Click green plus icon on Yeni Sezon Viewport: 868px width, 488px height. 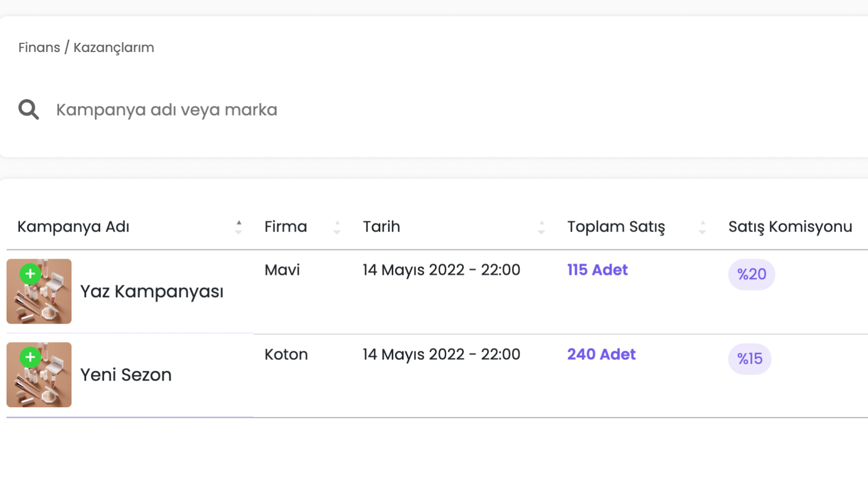pos(30,357)
